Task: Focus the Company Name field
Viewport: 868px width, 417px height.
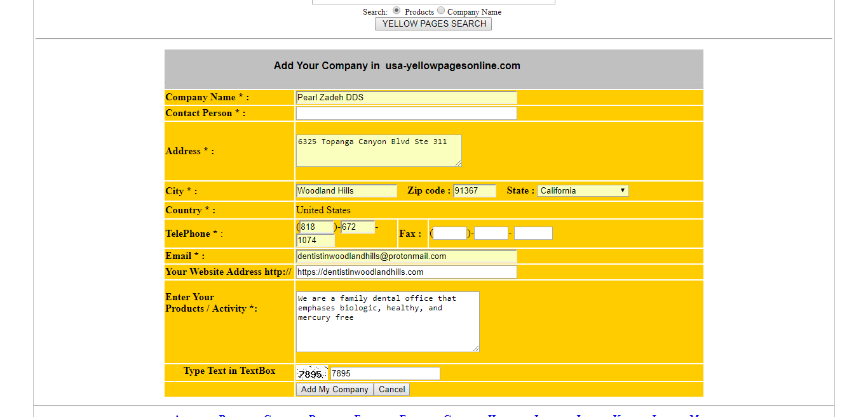Action: (x=406, y=98)
